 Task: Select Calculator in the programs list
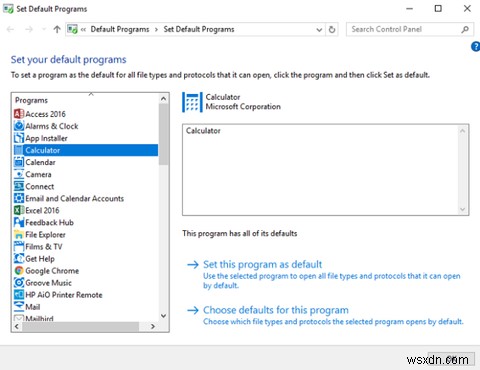click(x=86, y=150)
